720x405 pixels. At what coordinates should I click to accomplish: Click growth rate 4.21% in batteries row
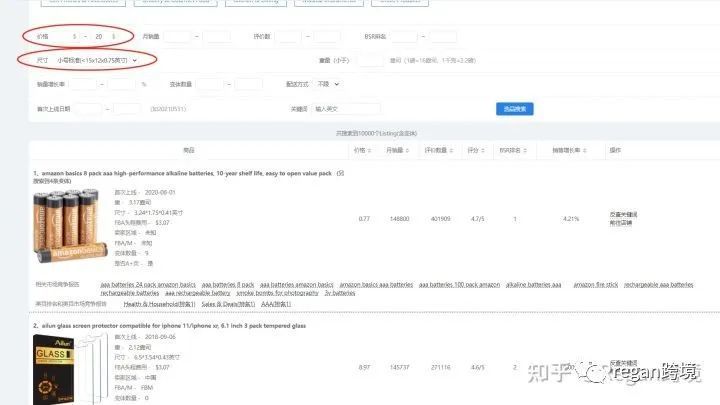(x=571, y=219)
